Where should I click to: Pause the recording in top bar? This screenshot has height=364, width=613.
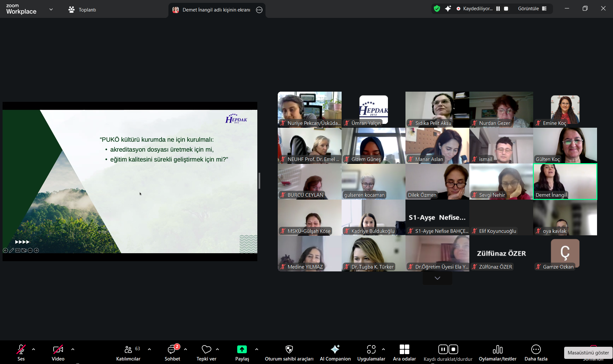[x=498, y=9]
